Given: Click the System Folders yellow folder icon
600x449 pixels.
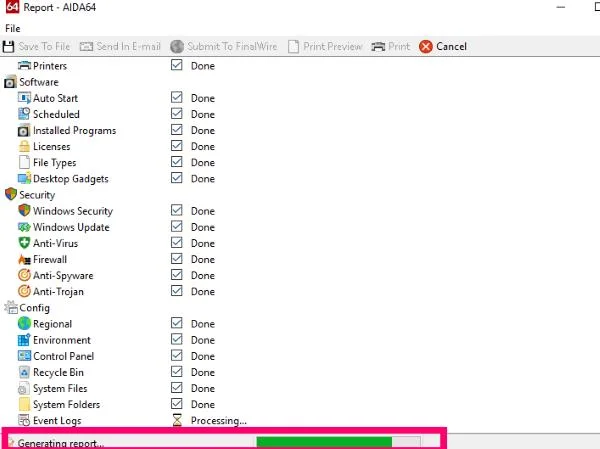Looking at the screenshot, I should (x=24, y=404).
